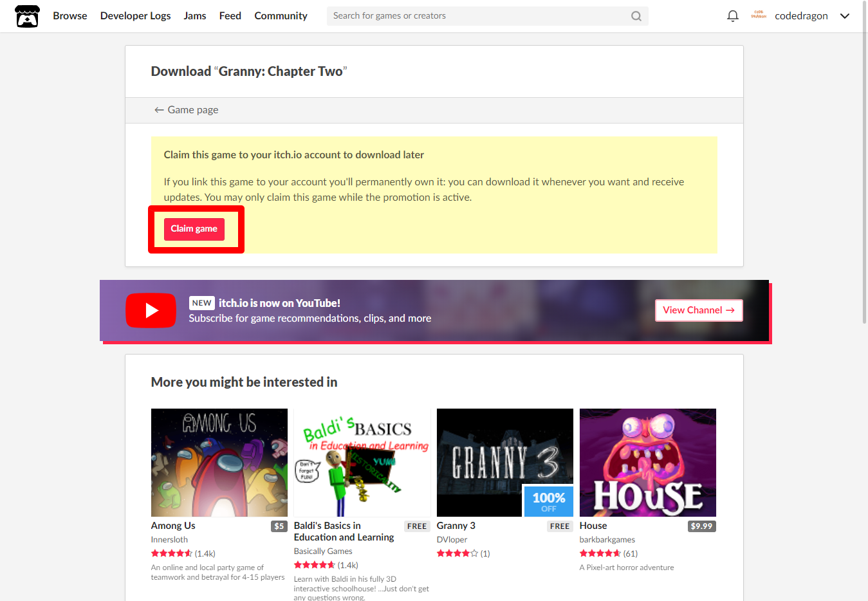The height and width of the screenshot is (601, 868).
Task: Open the Community page
Action: 281,16
